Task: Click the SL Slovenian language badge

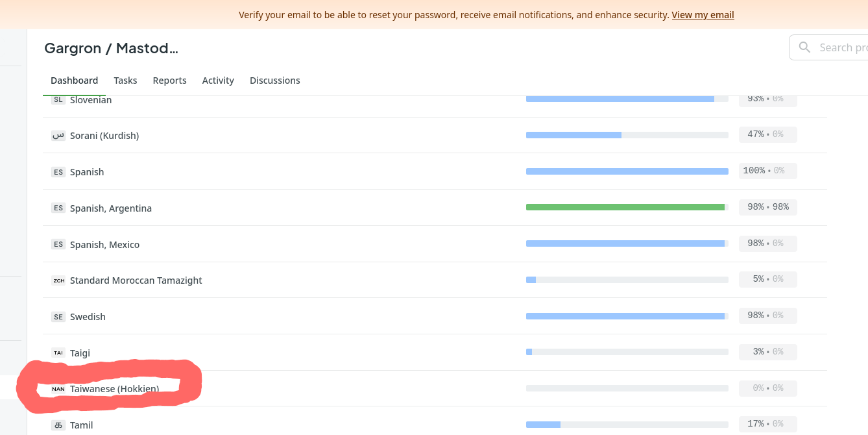Action: tap(58, 100)
